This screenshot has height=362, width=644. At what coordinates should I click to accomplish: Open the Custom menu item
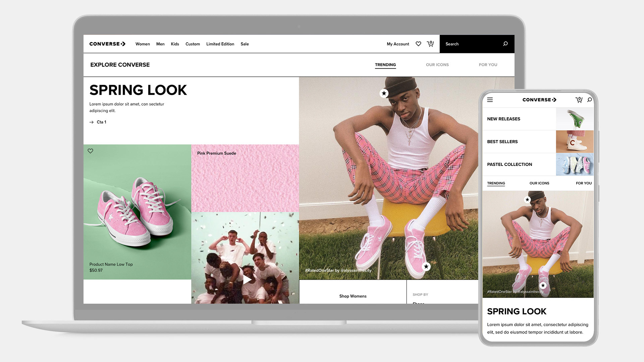193,44
